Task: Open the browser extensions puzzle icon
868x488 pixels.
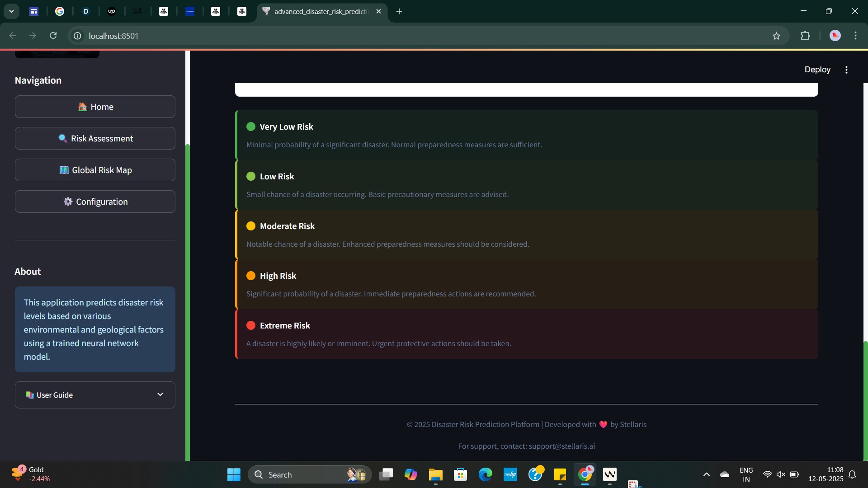Action: pos(805,36)
